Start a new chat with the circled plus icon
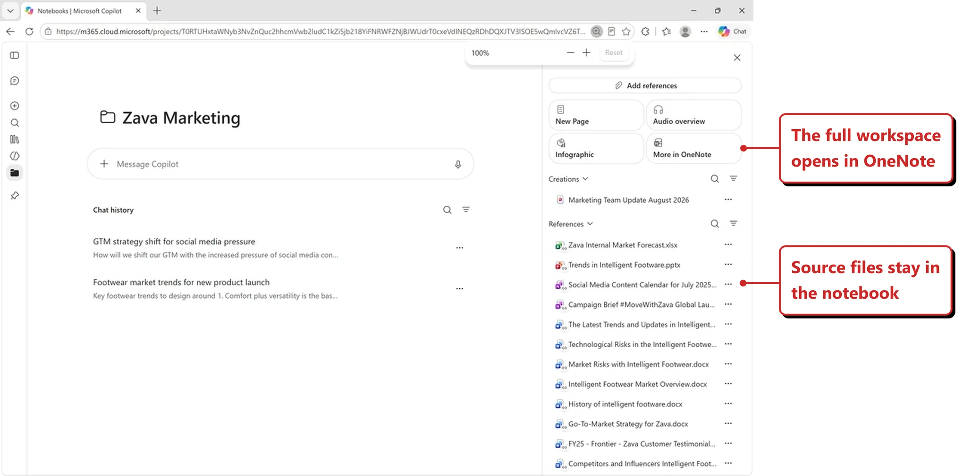The image size is (980, 476). point(15,106)
